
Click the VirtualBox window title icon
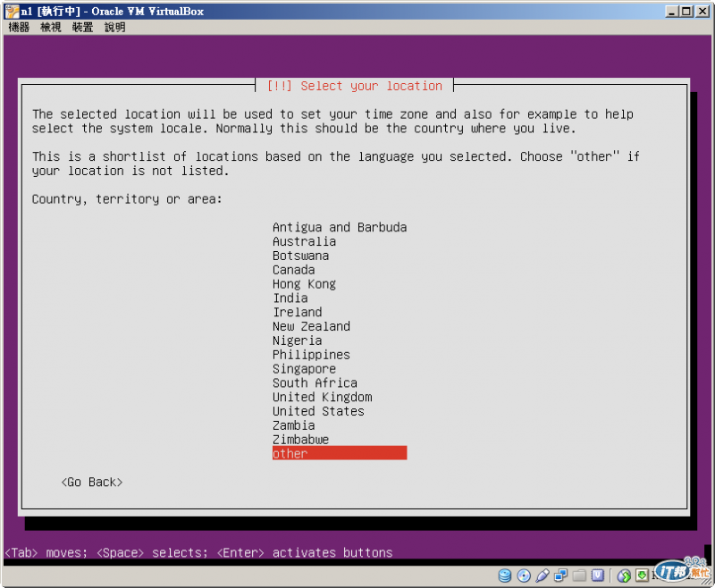point(12,12)
